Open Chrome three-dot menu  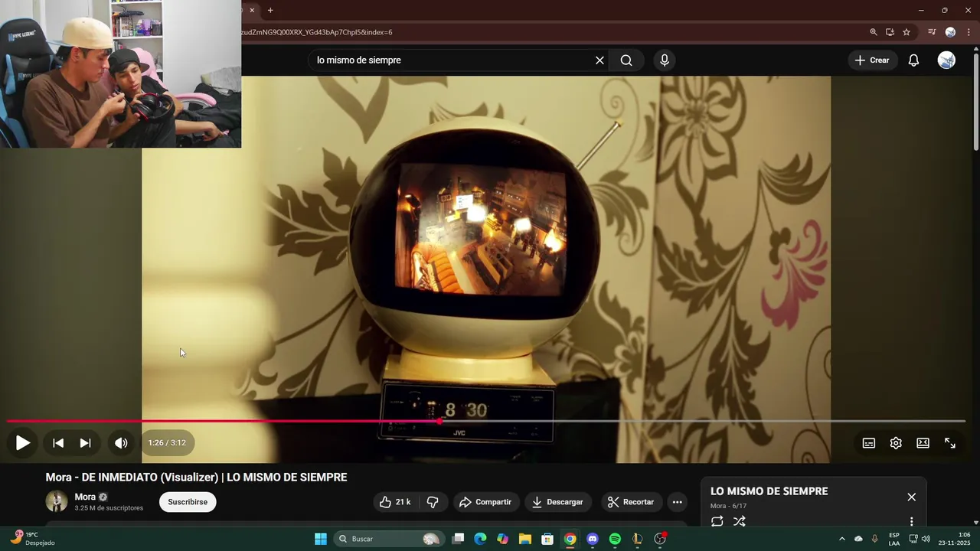969,32
